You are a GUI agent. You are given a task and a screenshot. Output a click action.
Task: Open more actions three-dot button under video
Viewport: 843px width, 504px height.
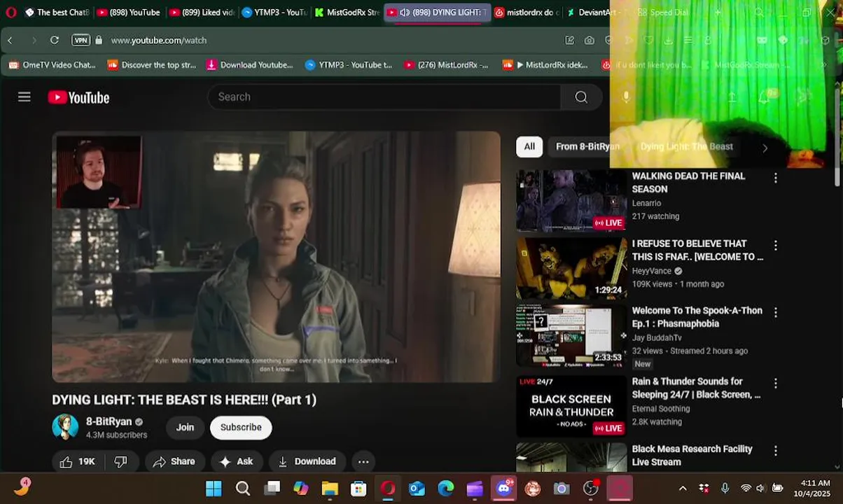tap(363, 461)
